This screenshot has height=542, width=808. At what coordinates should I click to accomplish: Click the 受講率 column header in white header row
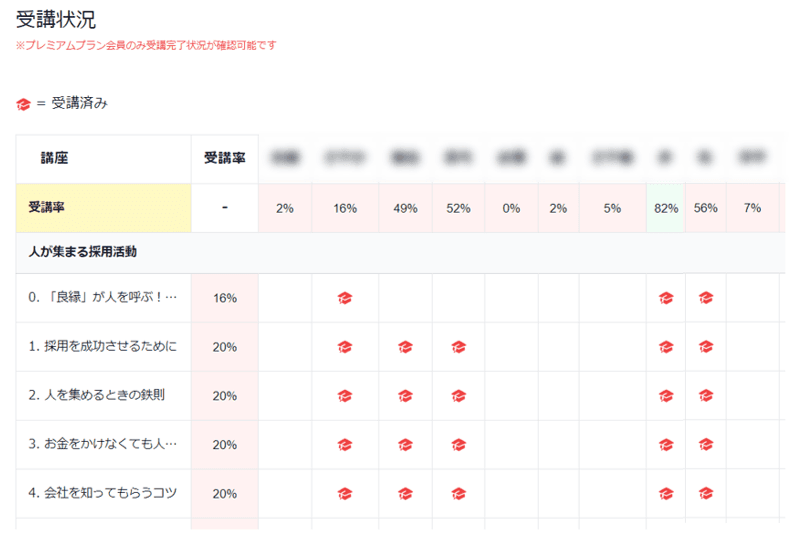pyautogui.click(x=224, y=158)
